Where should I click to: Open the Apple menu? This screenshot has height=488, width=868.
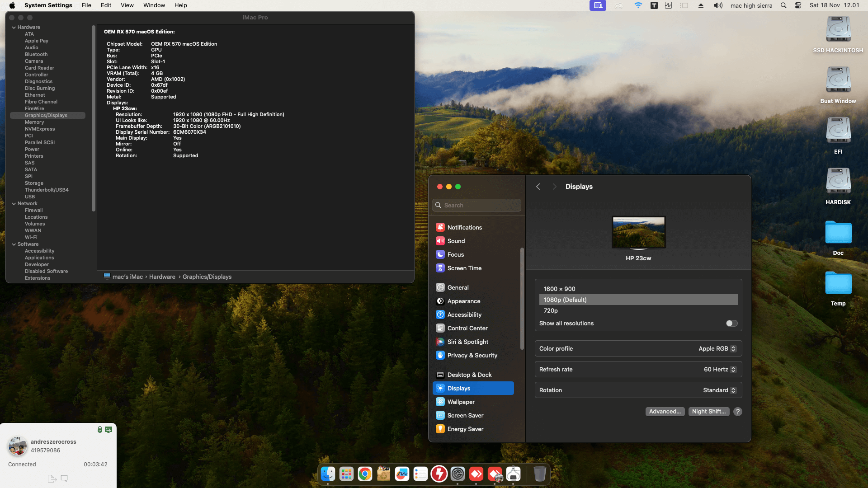pos(12,5)
